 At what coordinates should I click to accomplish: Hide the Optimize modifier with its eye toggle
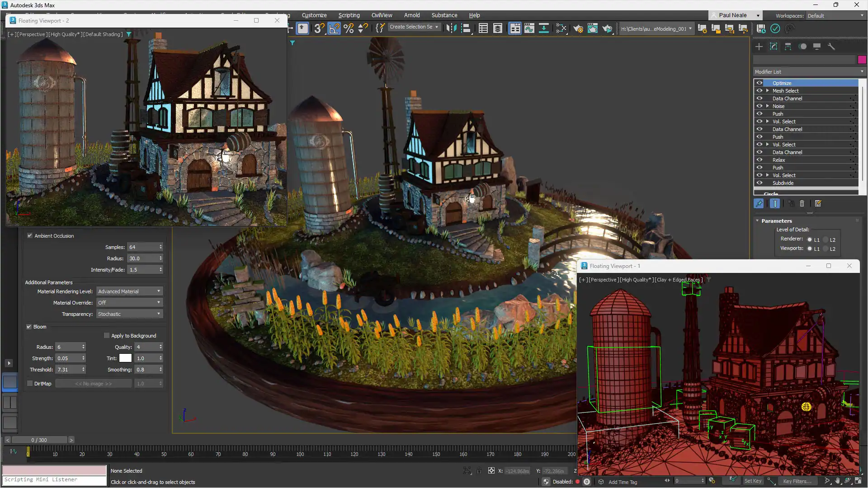pos(759,83)
